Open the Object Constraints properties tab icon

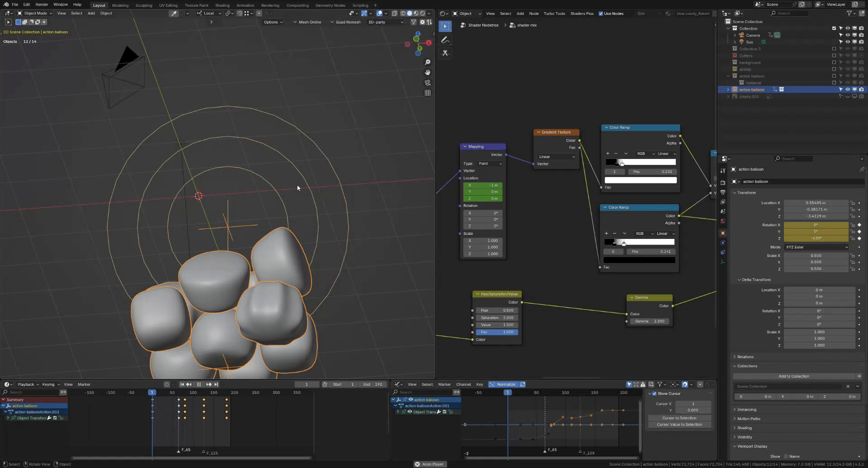pos(723,253)
